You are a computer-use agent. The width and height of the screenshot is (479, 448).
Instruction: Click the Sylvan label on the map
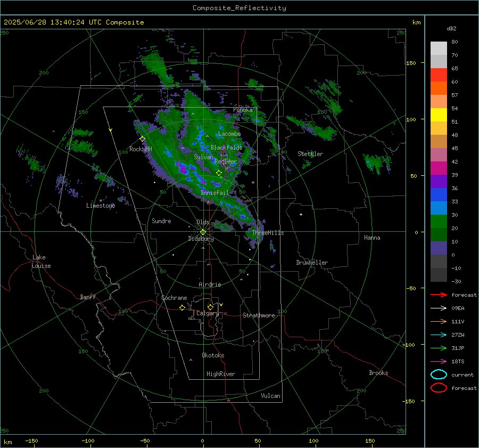[x=203, y=157]
